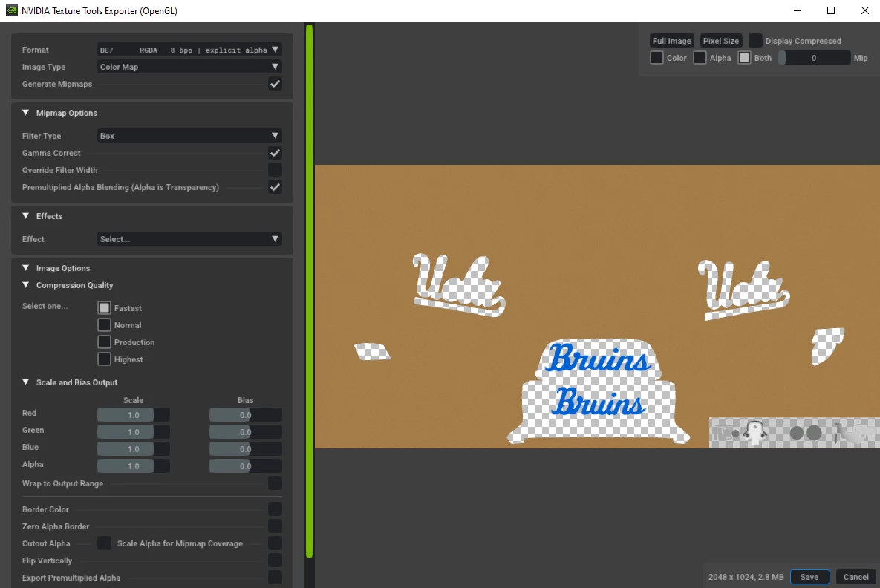The width and height of the screenshot is (880, 588).
Task: Select the Alpha channel display option
Action: pyautogui.click(x=700, y=58)
